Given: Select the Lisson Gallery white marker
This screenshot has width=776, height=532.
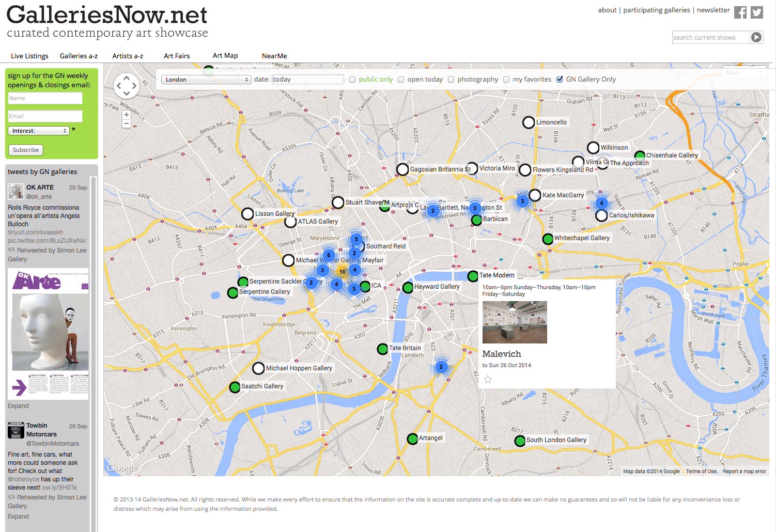Looking at the screenshot, I should [x=247, y=214].
